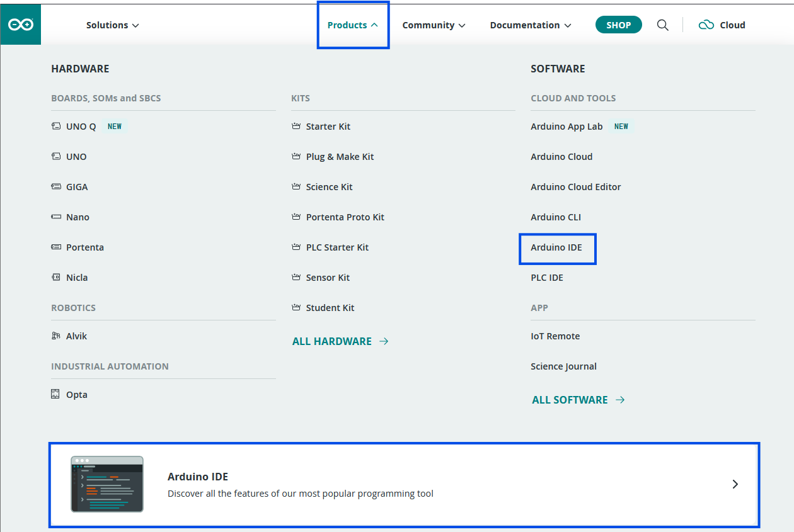The width and height of the screenshot is (794, 532).
Task: Click the board icon beside Nicla
Action: pos(56,278)
